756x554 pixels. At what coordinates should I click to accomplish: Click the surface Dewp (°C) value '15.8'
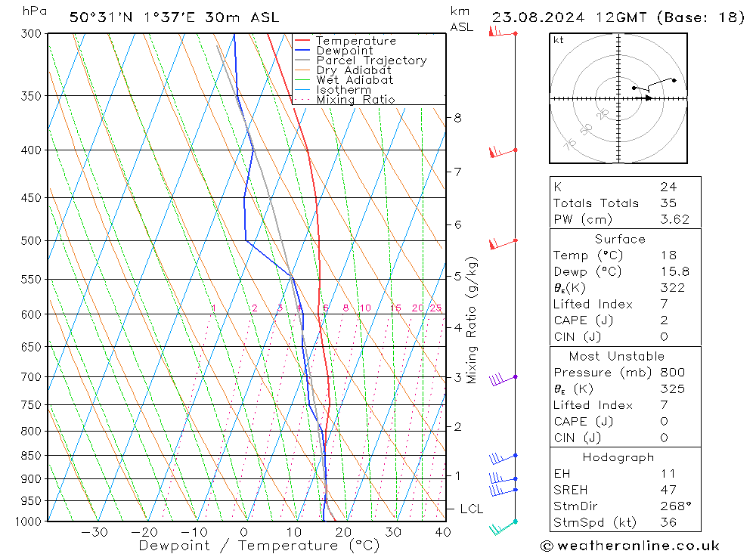[x=674, y=272]
